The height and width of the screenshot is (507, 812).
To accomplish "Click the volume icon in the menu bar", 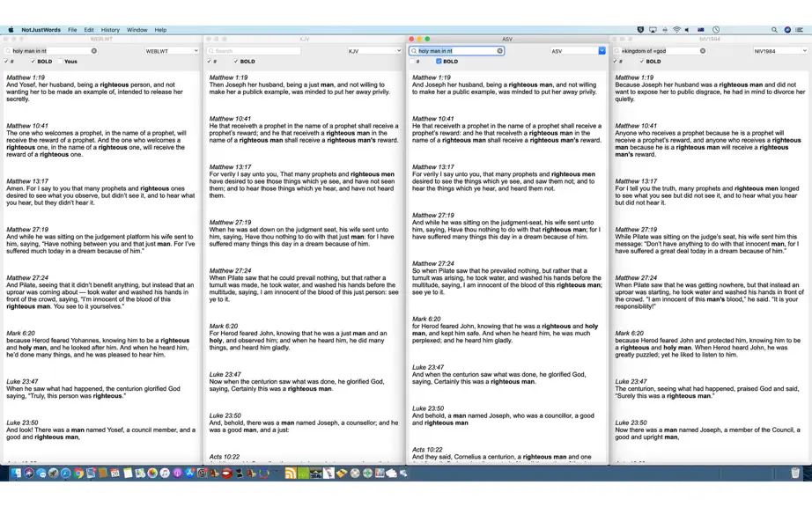I will [687, 30].
